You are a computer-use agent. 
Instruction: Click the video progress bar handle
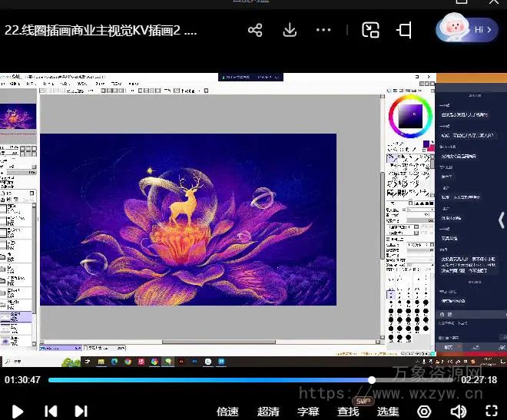point(372,379)
